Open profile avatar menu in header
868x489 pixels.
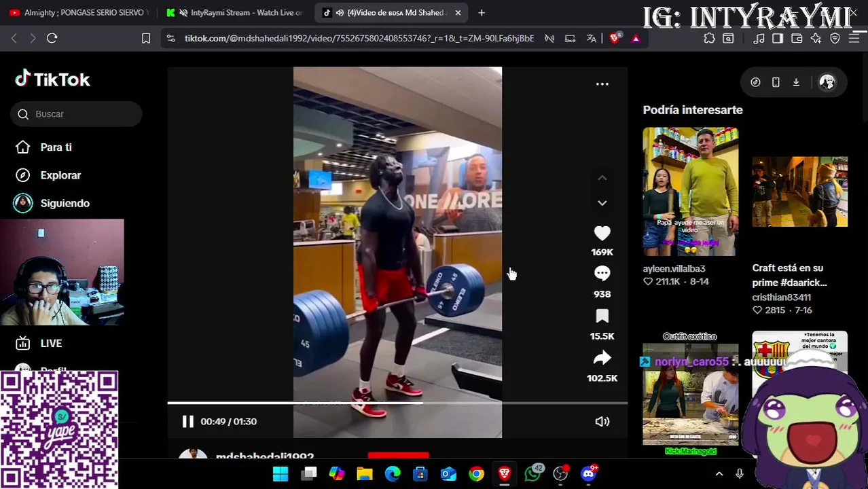pos(827,82)
